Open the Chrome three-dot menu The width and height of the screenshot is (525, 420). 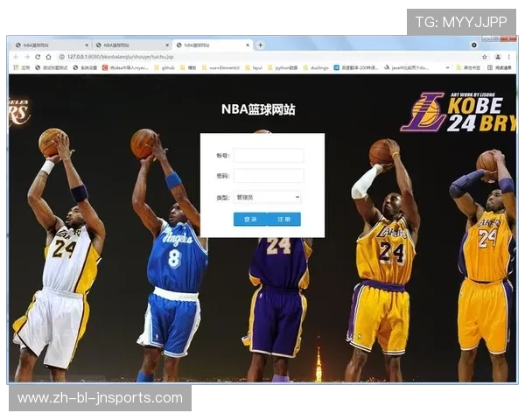(x=509, y=57)
